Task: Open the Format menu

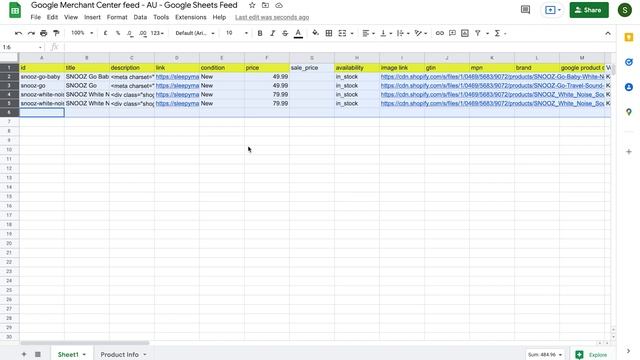Action: pos(117,17)
